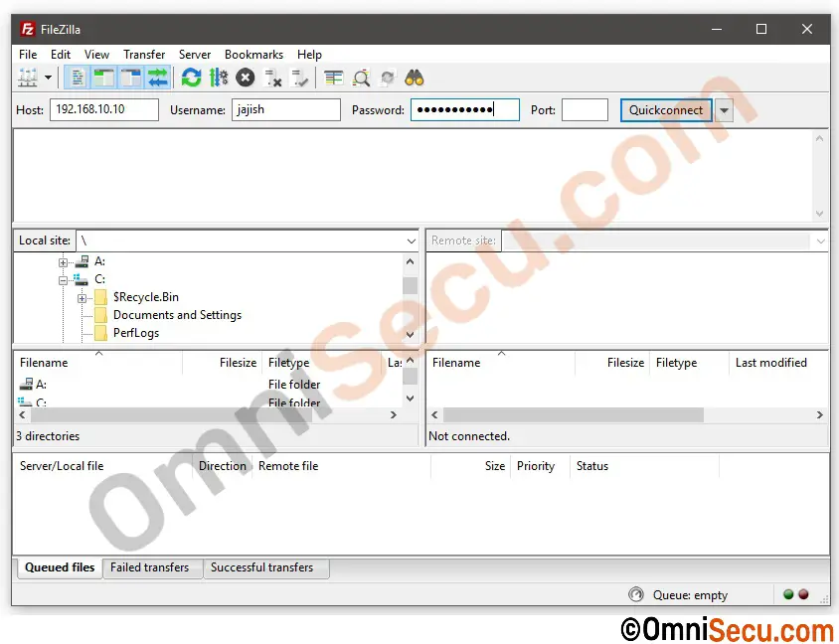Toggle directory comparison magnifier icon
Image resolution: width=839 pixels, height=644 pixels.
tap(361, 79)
